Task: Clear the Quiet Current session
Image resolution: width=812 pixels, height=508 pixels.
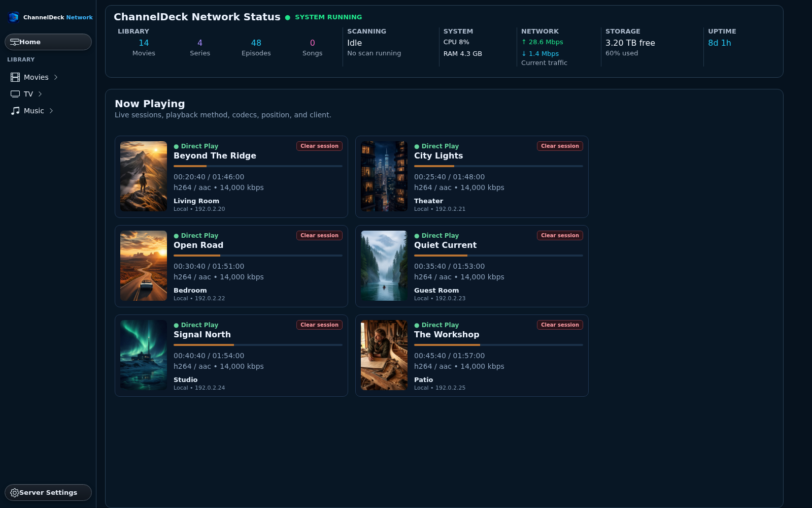Action: 560,235
